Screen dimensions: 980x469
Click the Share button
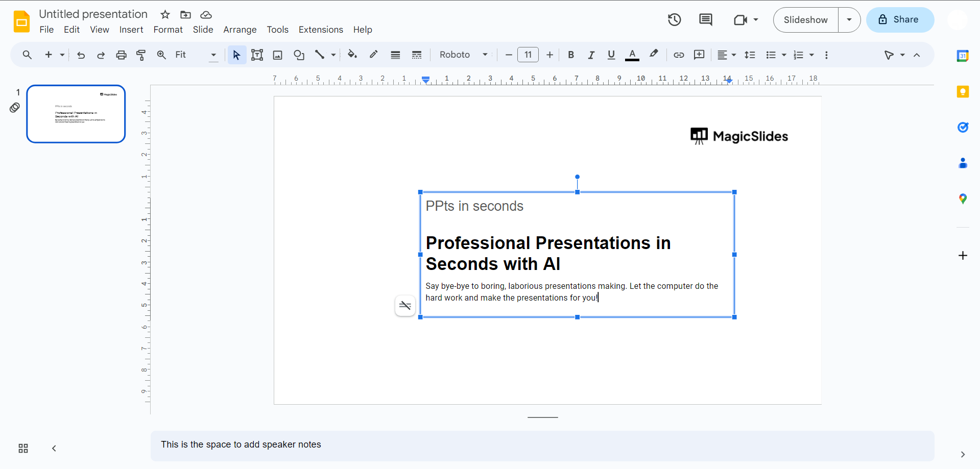pyautogui.click(x=900, y=20)
